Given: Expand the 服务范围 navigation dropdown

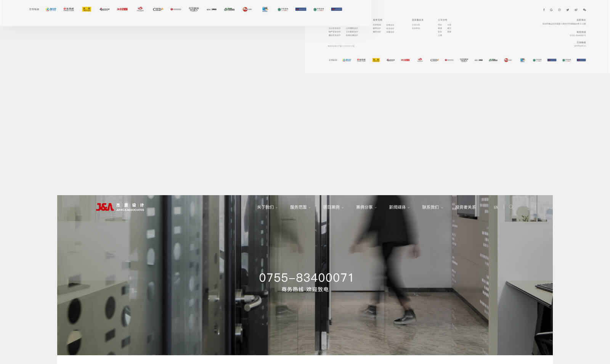Looking at the screenshot, I should (300, 207).
